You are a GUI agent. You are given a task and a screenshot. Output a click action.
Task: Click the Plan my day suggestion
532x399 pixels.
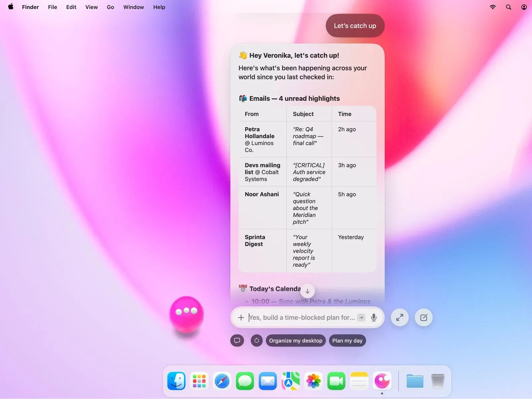[347, 340]
